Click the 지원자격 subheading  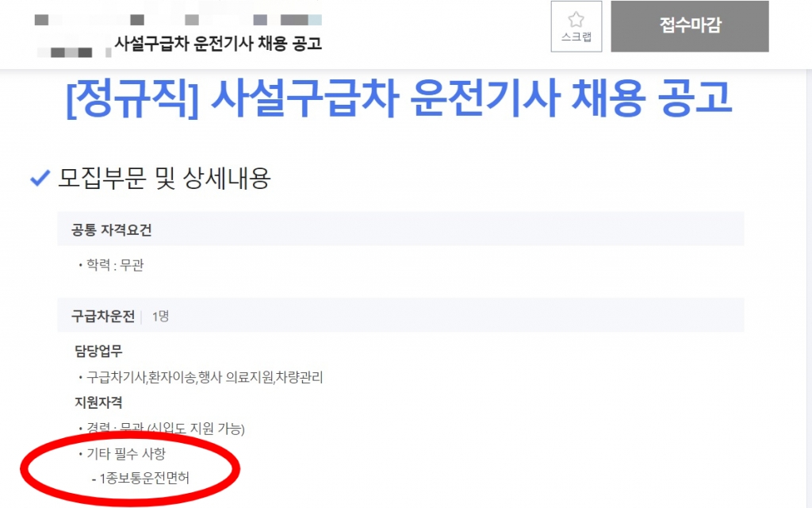click(98, 402)
